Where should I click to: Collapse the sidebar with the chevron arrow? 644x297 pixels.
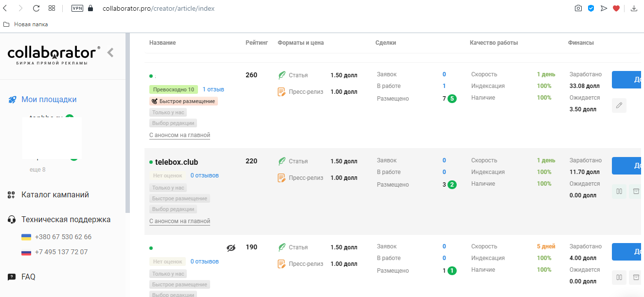pos(110,52)
